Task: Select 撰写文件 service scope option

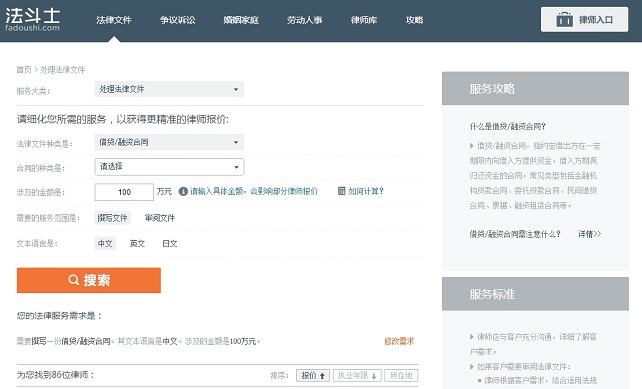Action: point(113,218)
